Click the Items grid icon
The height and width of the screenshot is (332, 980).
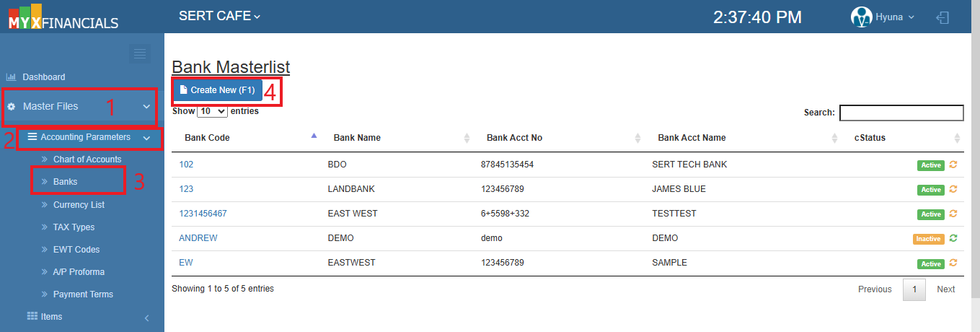[32, 316]
